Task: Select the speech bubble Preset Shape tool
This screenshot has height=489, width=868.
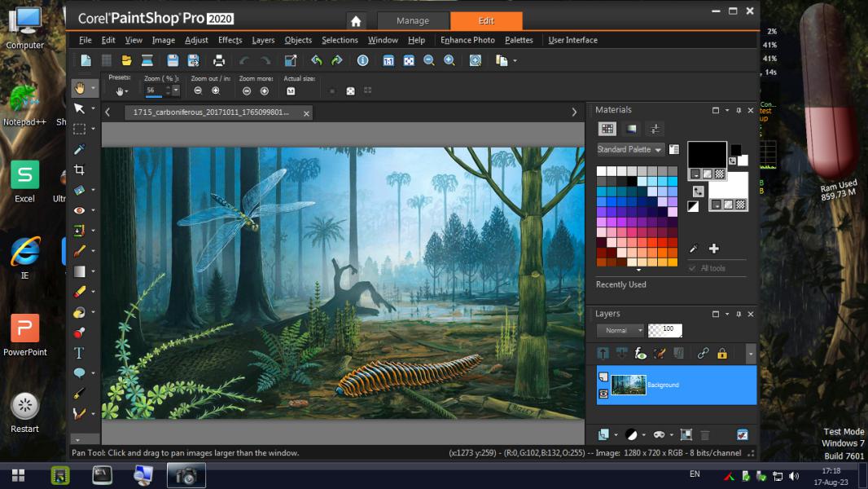Action: 80,372
